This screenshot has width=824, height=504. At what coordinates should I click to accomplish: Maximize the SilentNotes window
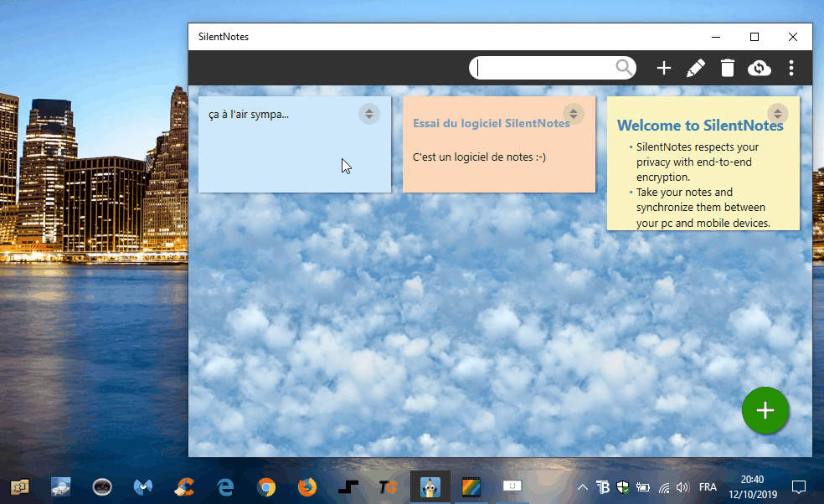754,37
